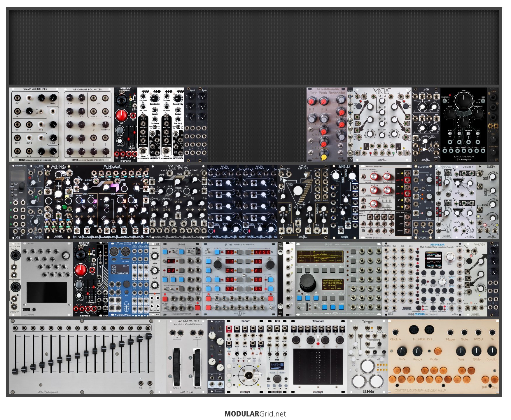The image size is (511, 420).
Task: Select the Doepfer A-174-2 Wheels module
Action: pyautogui.click(x=187, y=356)
